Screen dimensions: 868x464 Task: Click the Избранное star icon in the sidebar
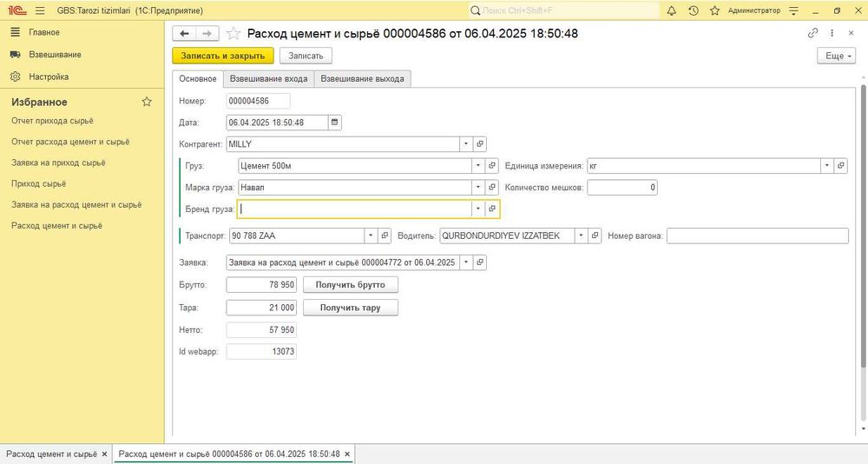coord(147,102)
